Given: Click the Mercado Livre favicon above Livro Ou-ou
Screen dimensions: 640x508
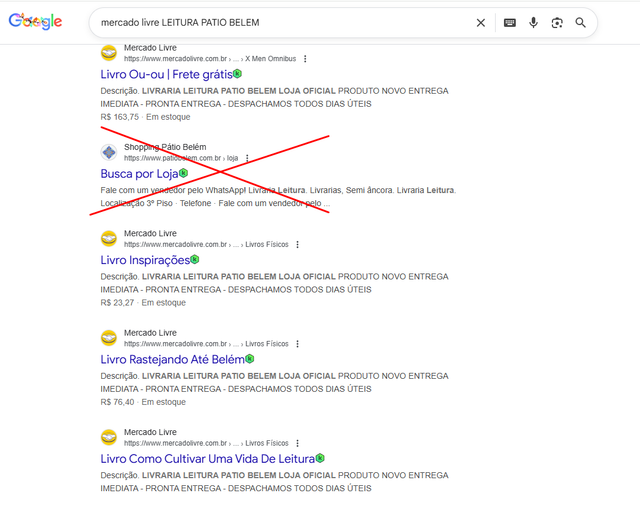Looking at the screenshot, I should tap(109, 53).
